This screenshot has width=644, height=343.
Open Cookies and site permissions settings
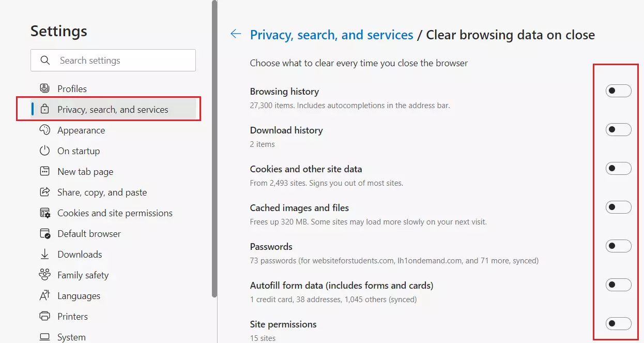(115, 213)
